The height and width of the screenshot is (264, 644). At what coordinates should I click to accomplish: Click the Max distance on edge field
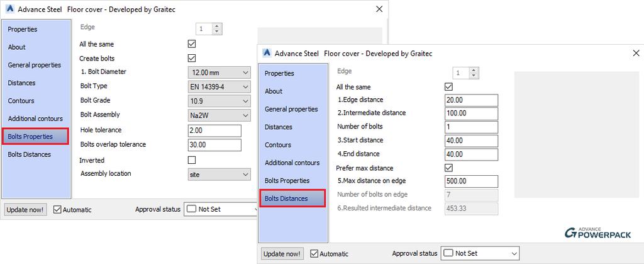click(472, 181)
